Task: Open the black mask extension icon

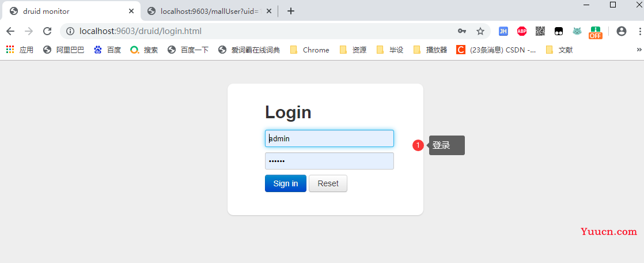Action: (x=559, y=31)
